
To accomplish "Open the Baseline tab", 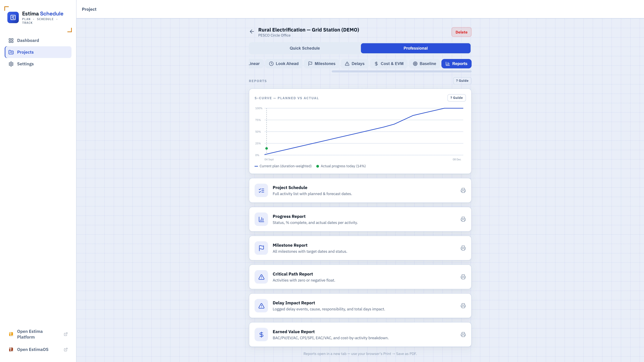I will click(424, 64).
